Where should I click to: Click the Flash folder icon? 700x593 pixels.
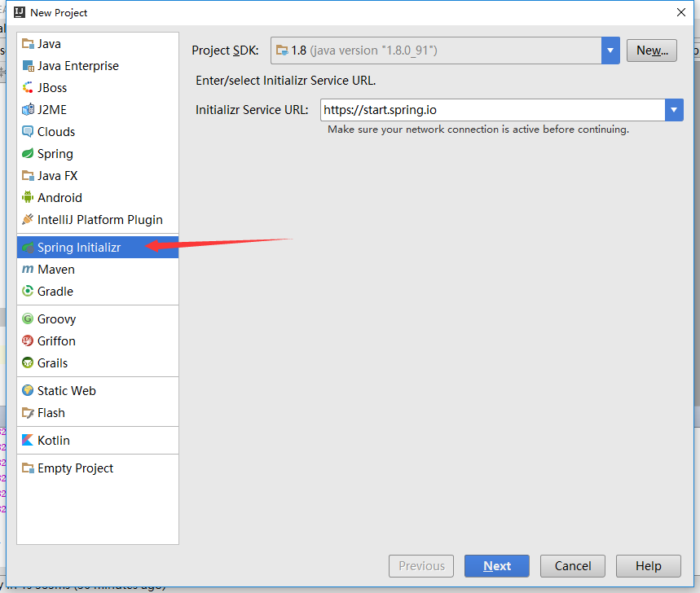28,412
